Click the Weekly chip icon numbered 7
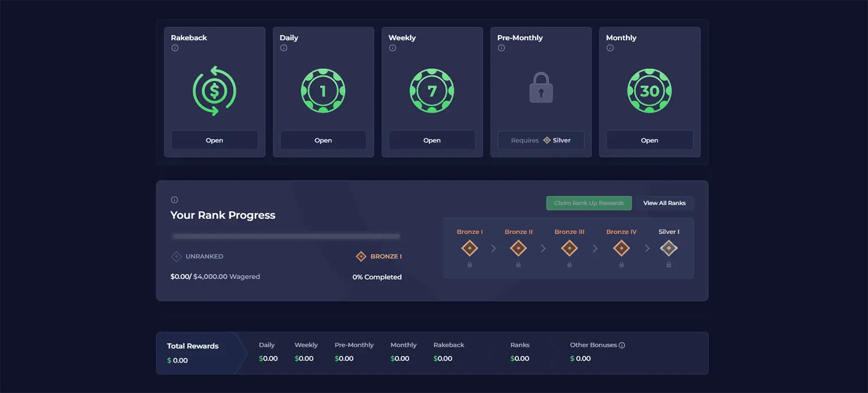 coord(432,91)
